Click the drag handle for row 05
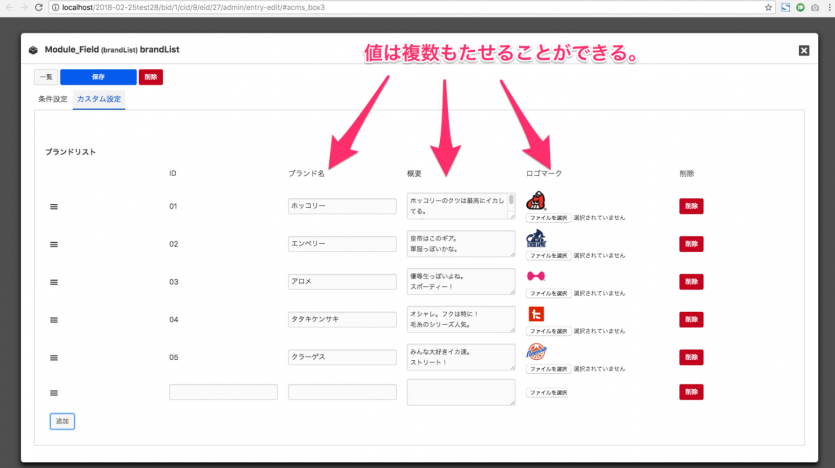 point(53,357)
